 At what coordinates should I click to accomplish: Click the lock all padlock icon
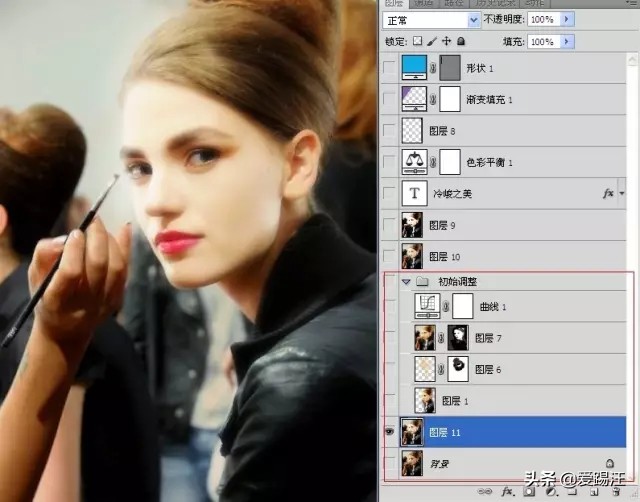(460, 42)
